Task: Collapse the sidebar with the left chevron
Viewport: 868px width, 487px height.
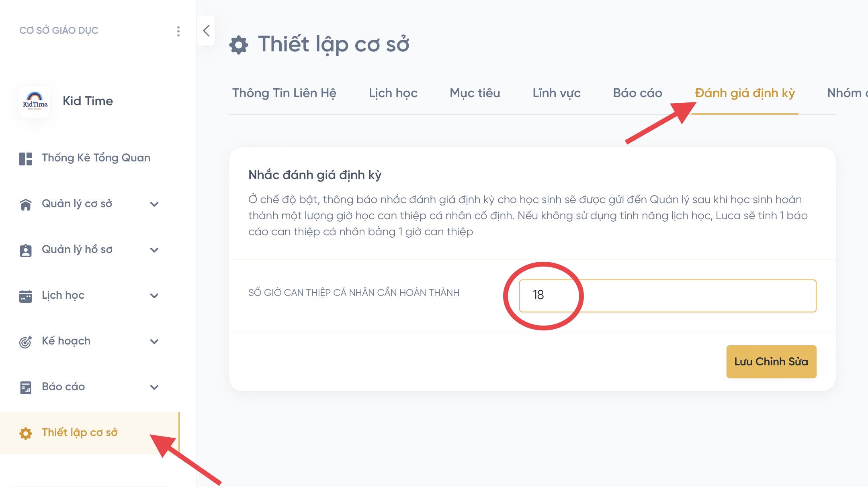Action: tap(207, 31)
